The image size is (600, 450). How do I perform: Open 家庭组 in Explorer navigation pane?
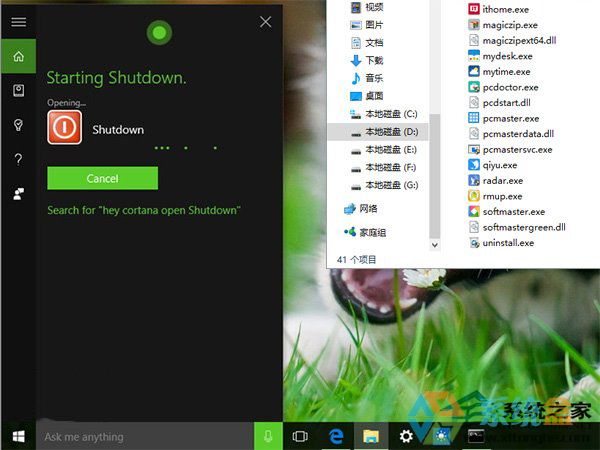365,232
